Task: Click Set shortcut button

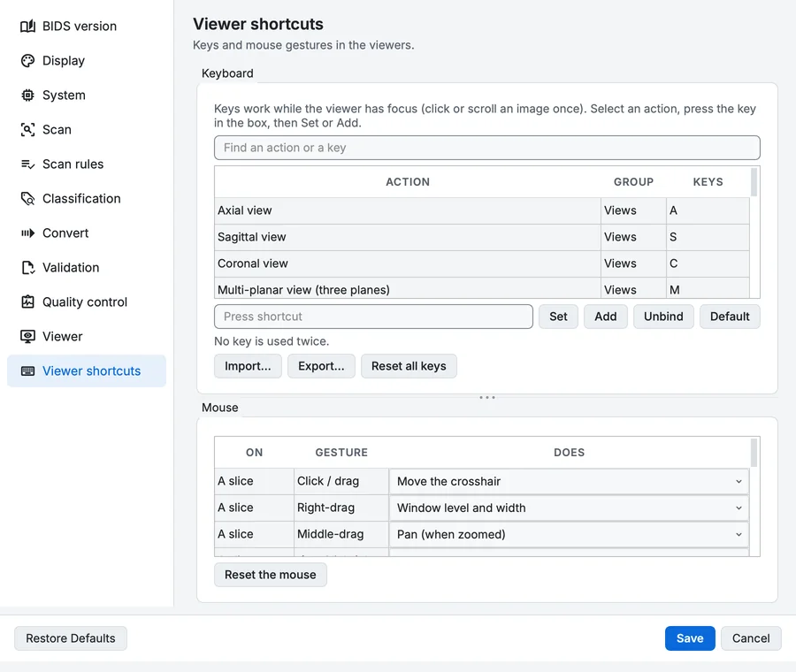Action: (x=558, y=317)
